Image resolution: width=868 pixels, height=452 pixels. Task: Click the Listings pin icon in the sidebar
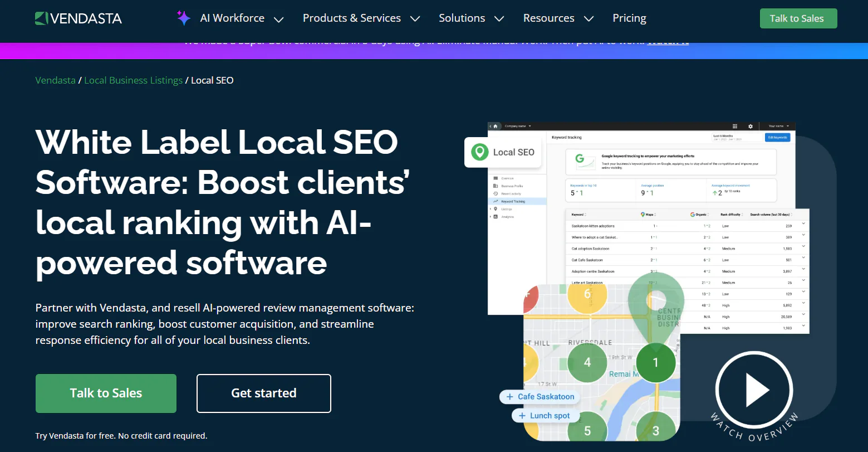coord(496,209)
